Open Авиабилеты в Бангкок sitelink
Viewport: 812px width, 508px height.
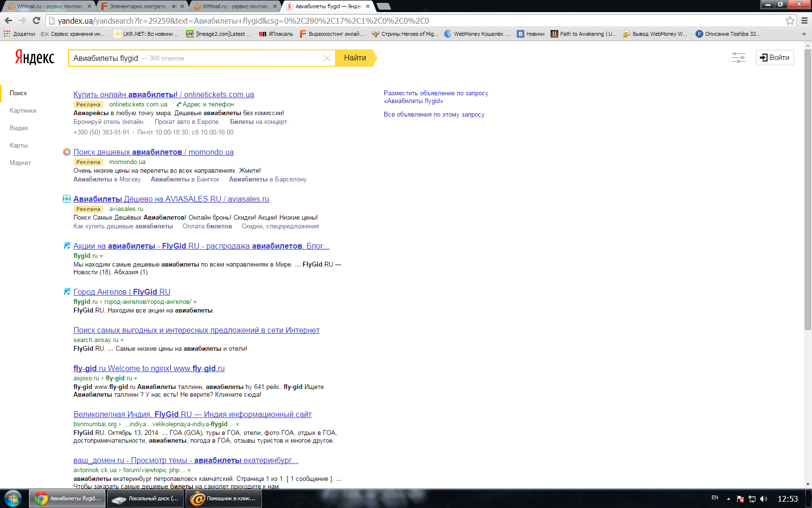point(185,179)
